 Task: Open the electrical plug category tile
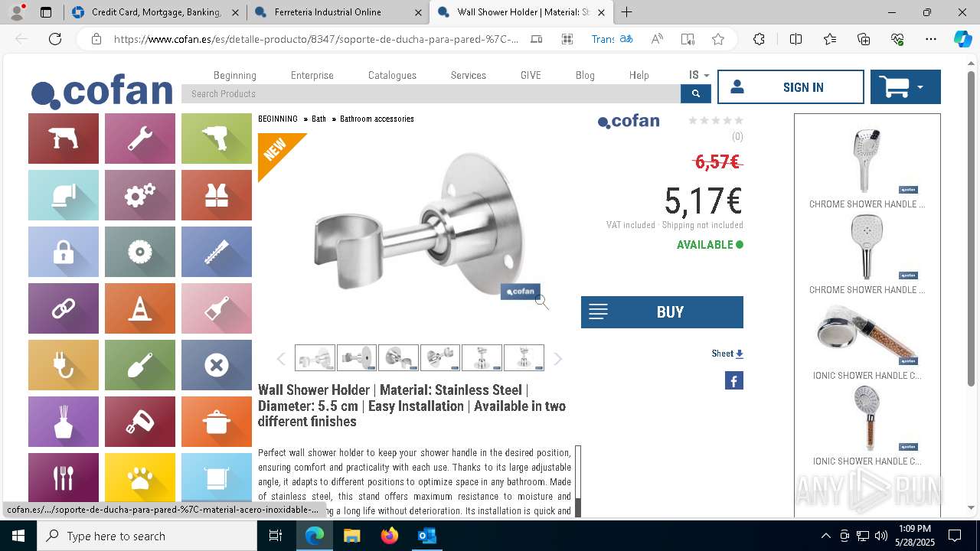[x=64, y=365]
